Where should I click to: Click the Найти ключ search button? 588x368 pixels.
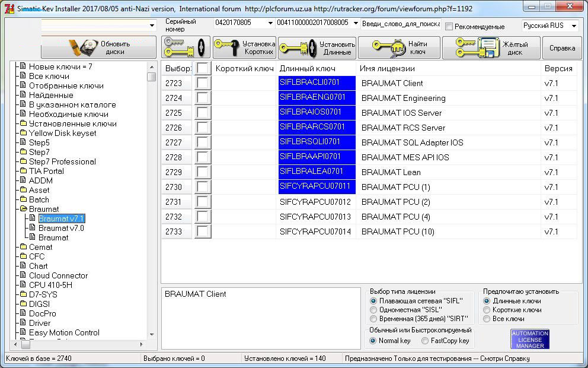tap(399, 47)
